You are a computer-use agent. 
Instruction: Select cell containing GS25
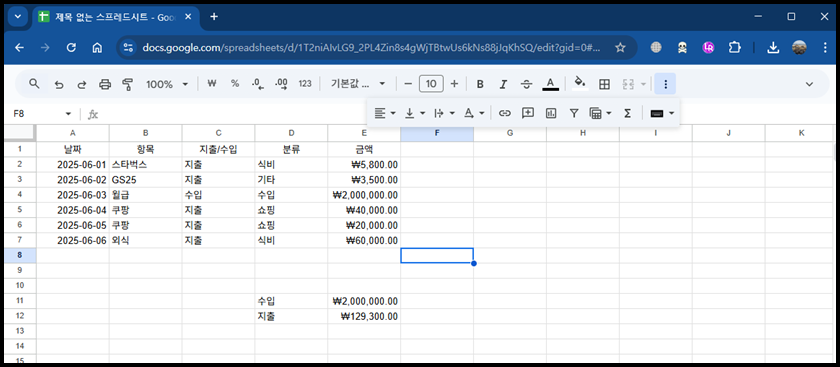coord(145,180)
